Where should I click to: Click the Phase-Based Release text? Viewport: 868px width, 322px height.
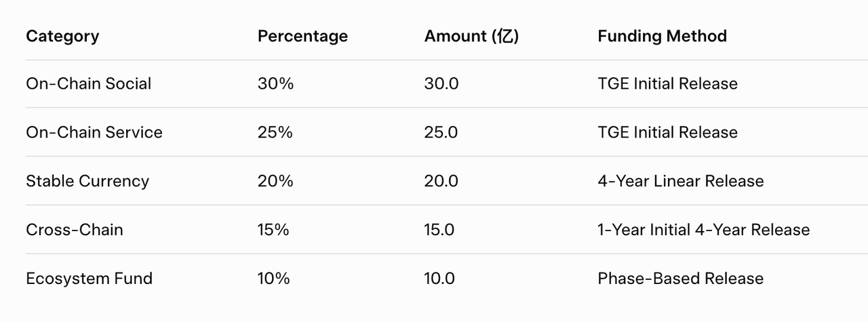tap(680, 279)
